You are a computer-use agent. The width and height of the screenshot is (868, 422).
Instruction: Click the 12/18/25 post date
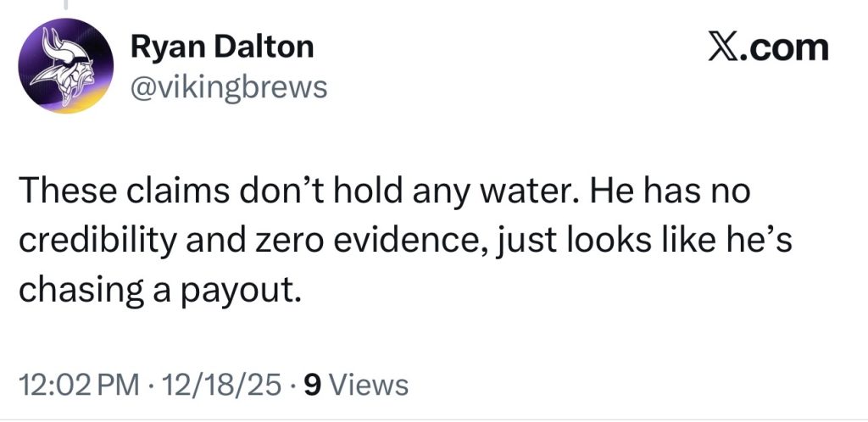coord(222,386)
